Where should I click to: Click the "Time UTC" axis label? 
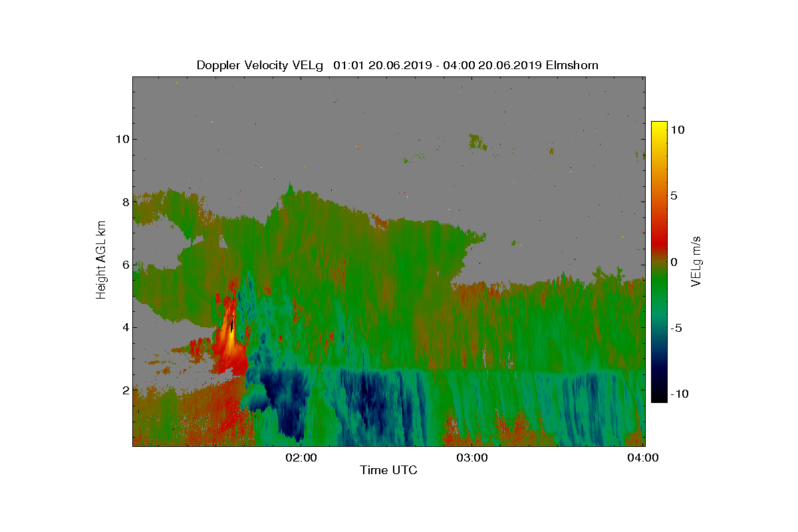click(x=388, y=471)
